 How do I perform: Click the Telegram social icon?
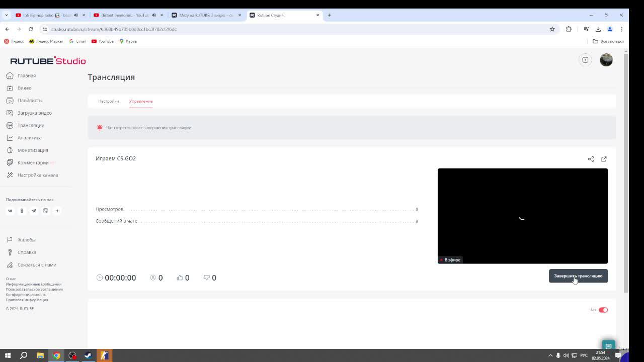tap(34, 211)
